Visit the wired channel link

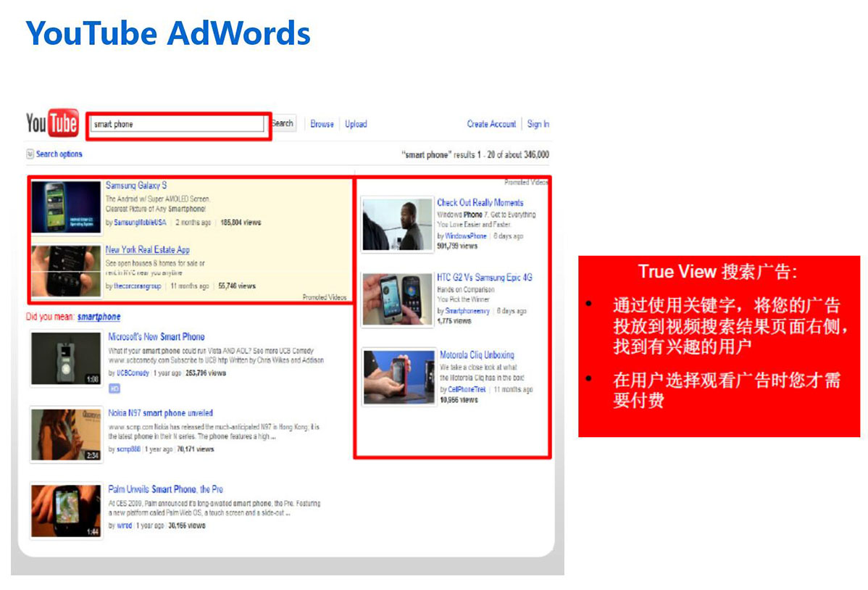point(125,525)
